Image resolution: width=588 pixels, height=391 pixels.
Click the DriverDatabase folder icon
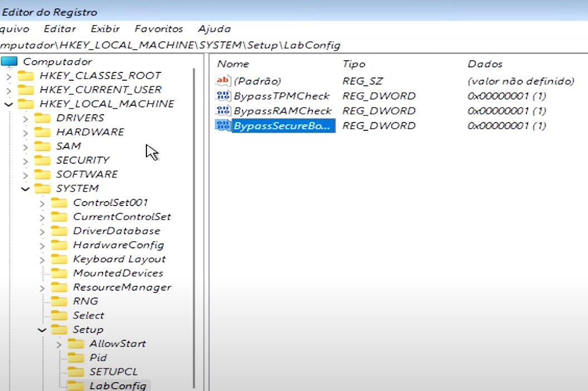pos(59,231)
